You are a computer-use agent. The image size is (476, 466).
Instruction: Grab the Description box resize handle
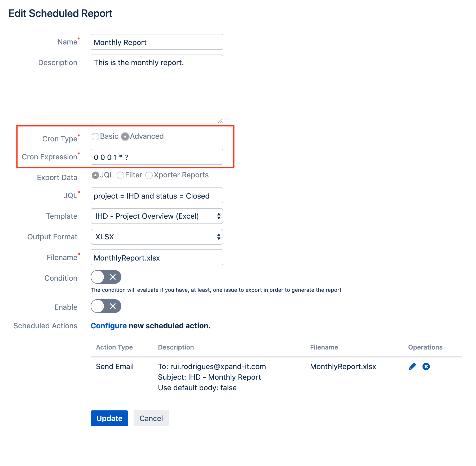click(x=220, y=121)
